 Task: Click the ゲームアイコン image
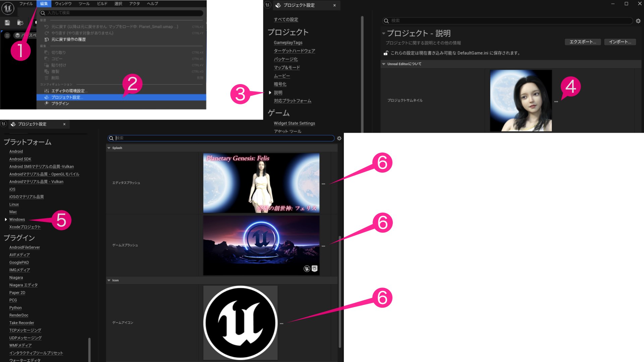point(240,323)
